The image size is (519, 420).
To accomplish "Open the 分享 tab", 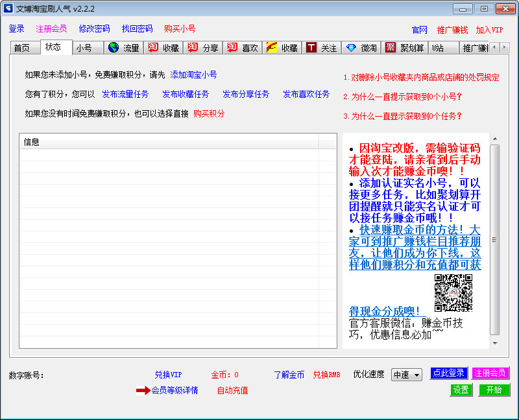I will tap(203, 48).
